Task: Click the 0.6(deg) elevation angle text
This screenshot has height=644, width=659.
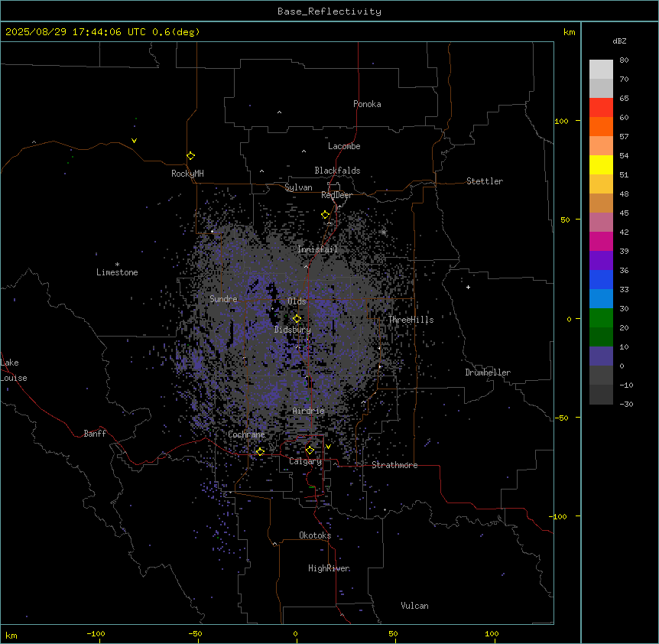Action: [176, 32]
